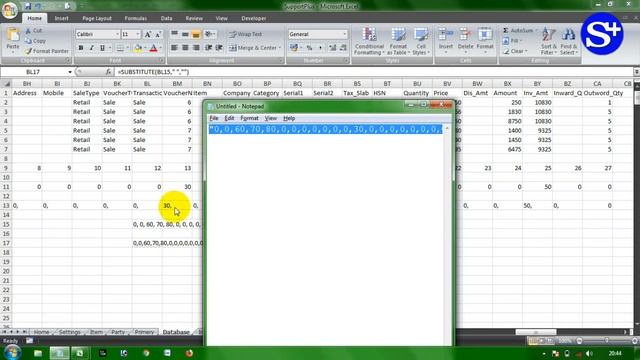Switch to the Page Layout tab
This screenshot has width=640, height=360.
(97, 18)
